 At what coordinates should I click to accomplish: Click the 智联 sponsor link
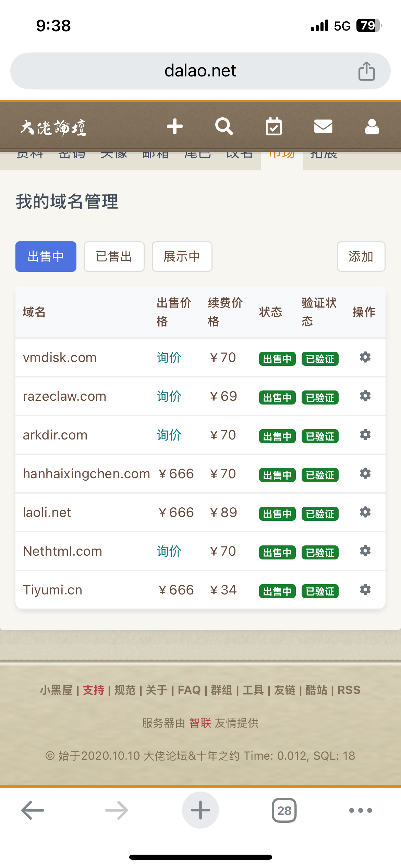(x=200, y=723)
